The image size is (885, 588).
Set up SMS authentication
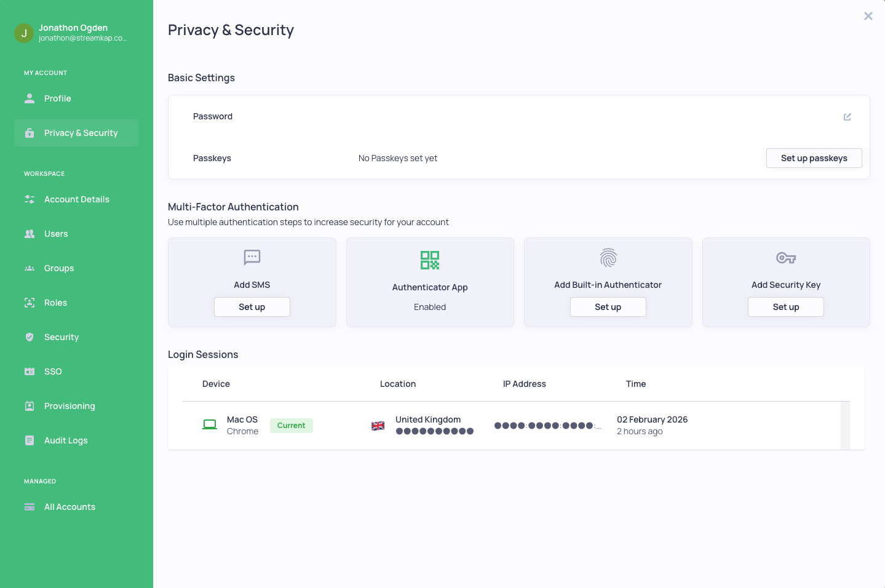252,306
